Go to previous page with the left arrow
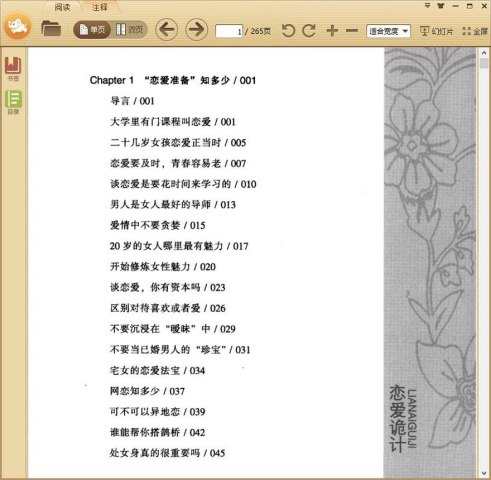 [166, 30]
